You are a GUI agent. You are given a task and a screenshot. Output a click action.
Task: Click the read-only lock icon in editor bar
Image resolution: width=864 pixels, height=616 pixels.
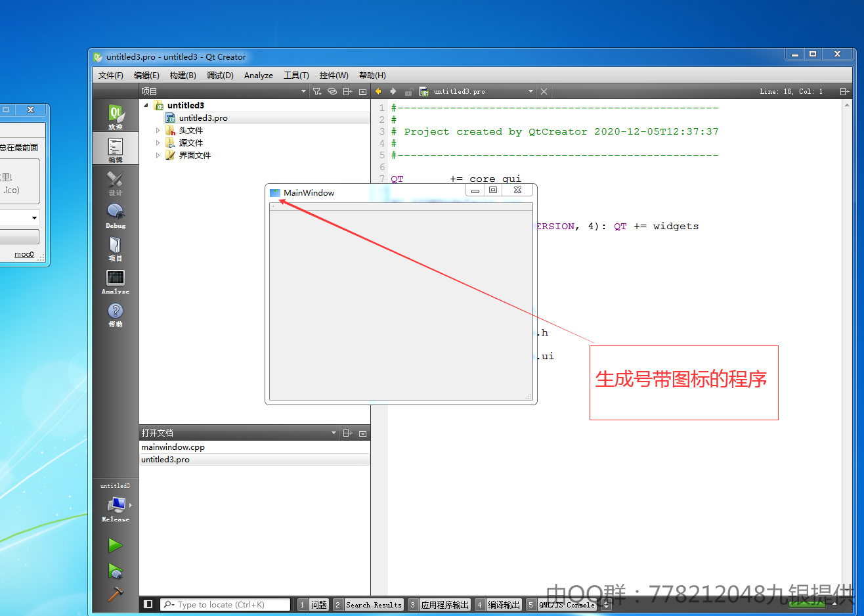pos(408,91)
